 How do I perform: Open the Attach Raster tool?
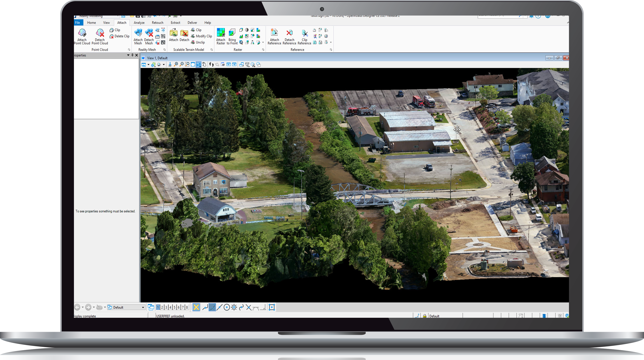(x=221, y=36)
